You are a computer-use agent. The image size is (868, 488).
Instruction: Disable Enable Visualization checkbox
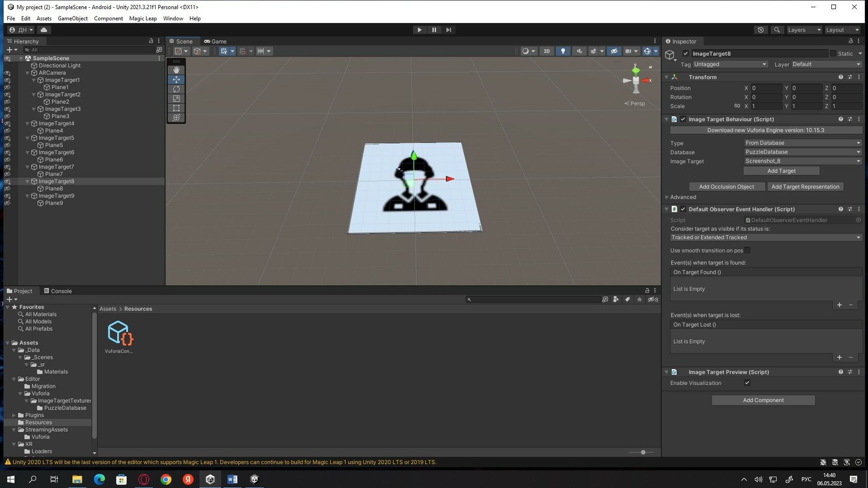pos(747,383)
